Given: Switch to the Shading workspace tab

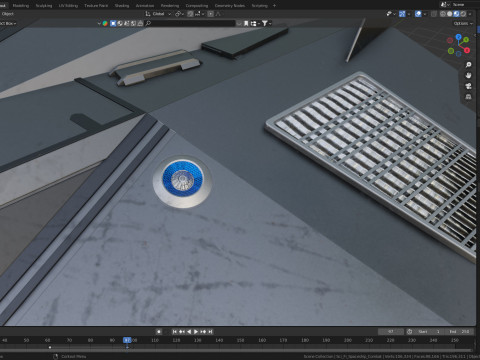Looking at the screenshot, I should (122, 6).
